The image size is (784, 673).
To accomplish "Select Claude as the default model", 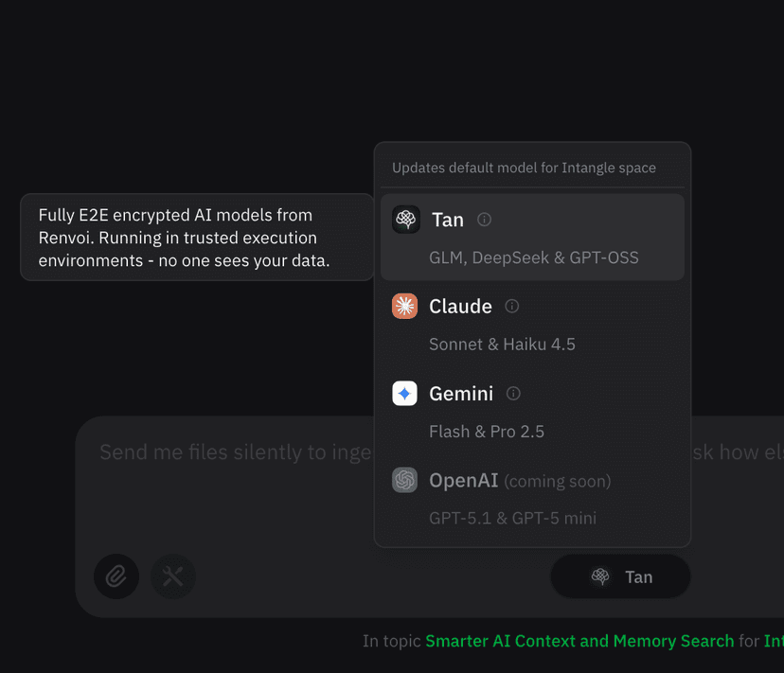I will click(x=532, y=324).
